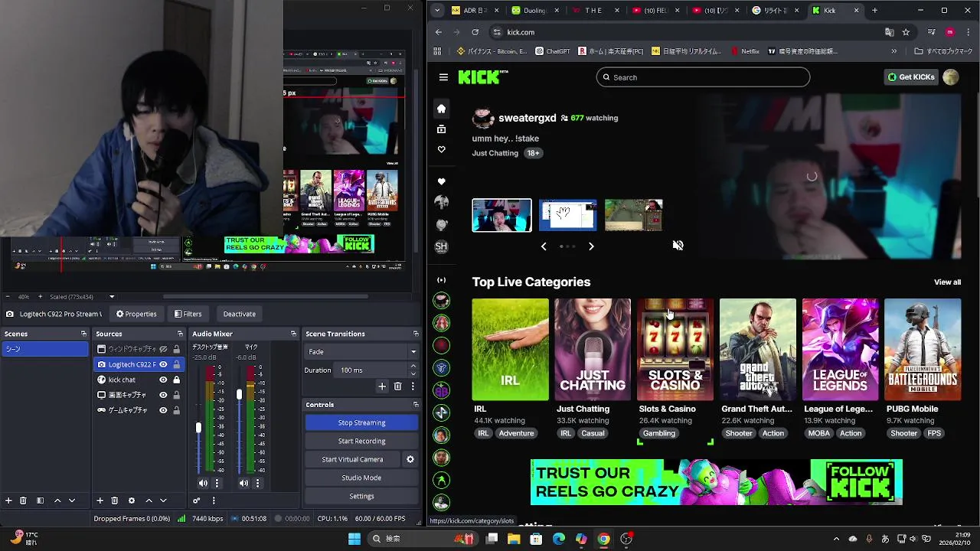Increase transition duration with up arrow
This screenshot has height=551, width=980.
(x=413, y=367)
